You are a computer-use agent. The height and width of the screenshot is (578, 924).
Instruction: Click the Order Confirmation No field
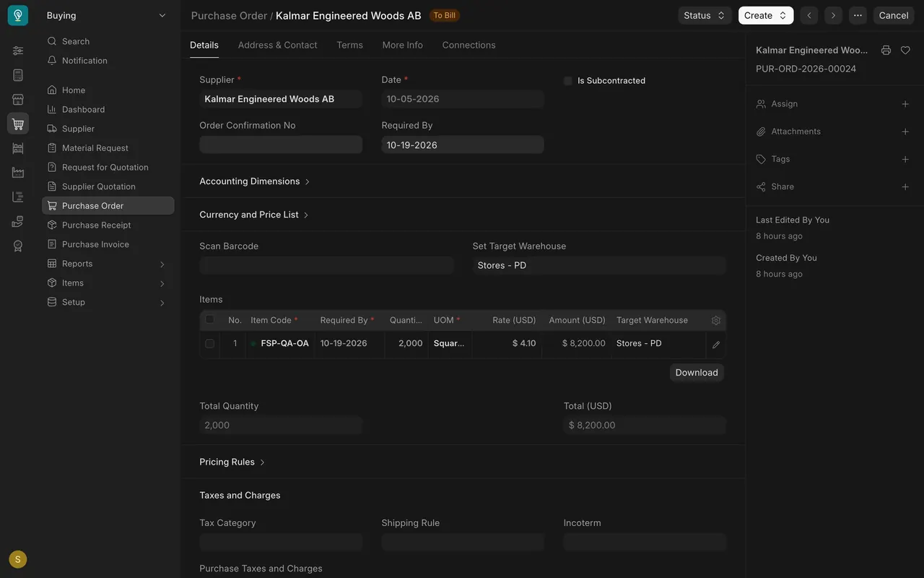[281, 144]
